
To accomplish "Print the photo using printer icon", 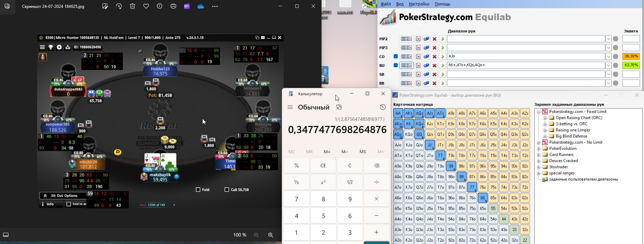I will coord(173,6).
